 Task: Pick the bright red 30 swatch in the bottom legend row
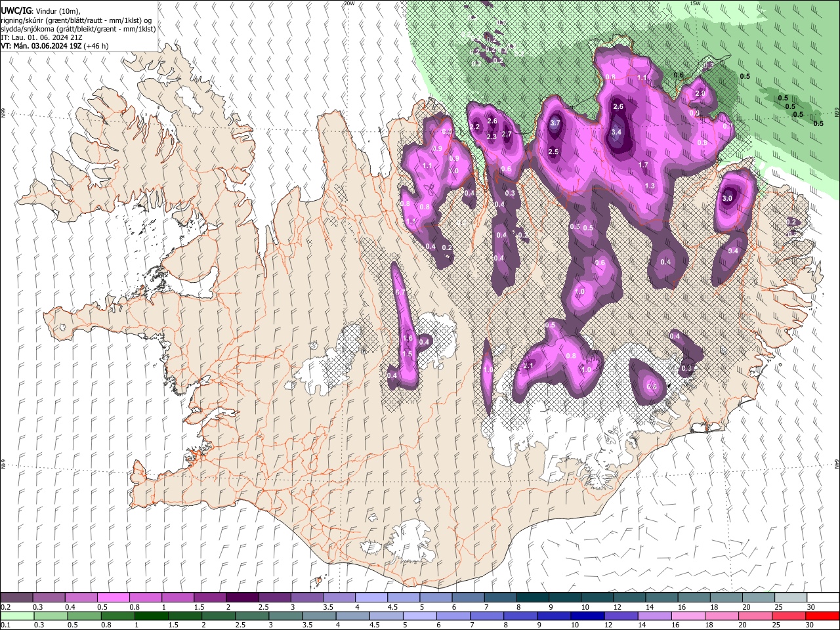[x=822, y=616]
